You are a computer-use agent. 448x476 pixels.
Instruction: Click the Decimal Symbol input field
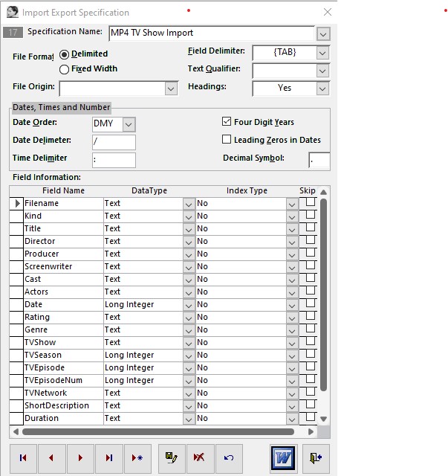click(x=319, y=160)
